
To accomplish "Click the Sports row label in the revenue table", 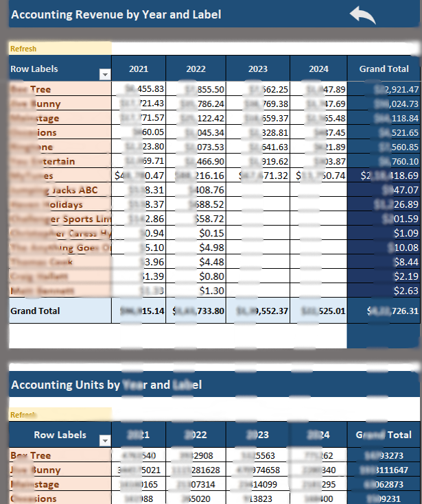I will pyautogui.click(x=60, y=219).
